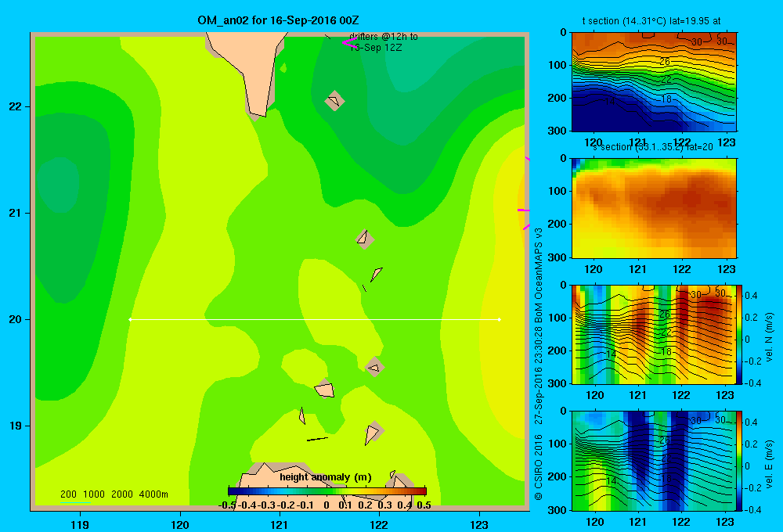This screenshot has height=532, width=783.
Task: Click the 0.3 tick label on the height anomaly scale
Action: pyautogui.click(x=384, y=505)
